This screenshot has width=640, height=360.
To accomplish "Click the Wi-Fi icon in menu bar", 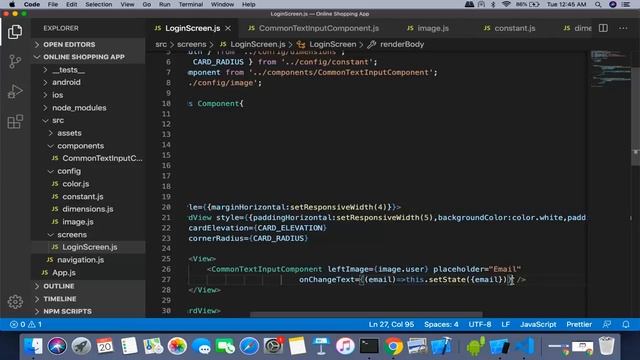I will 506,4.
